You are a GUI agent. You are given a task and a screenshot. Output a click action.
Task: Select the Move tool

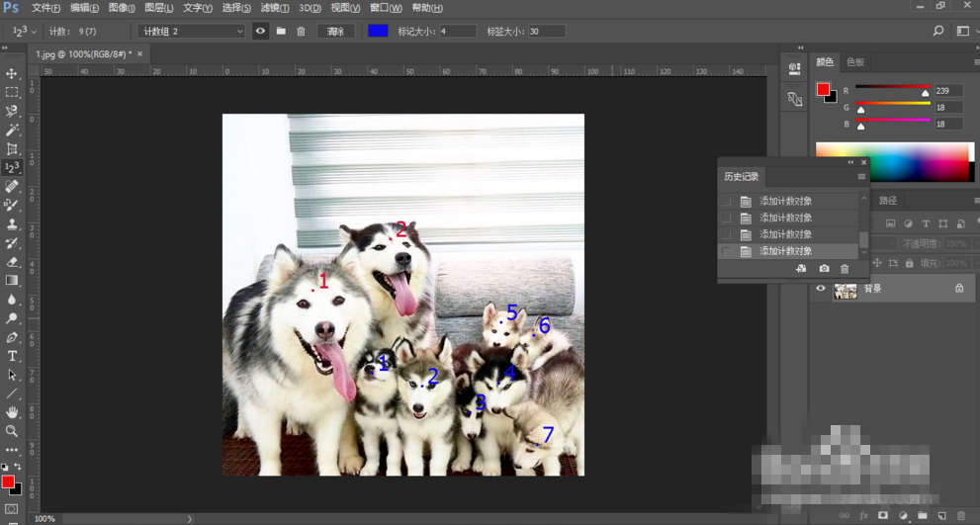(x=12, y=74)
